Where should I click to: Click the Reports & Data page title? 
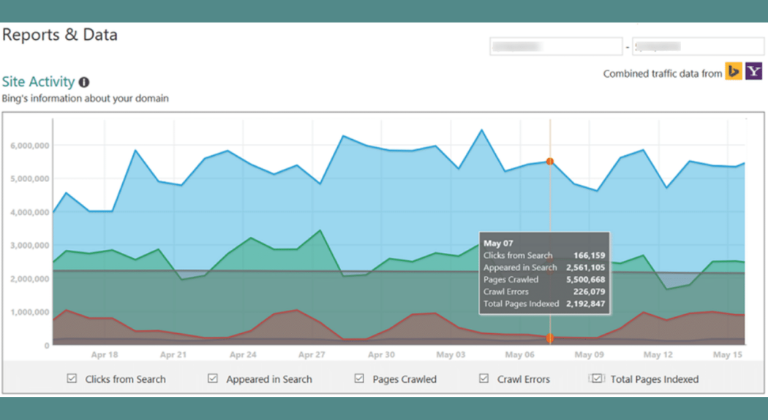coord(60,35)
